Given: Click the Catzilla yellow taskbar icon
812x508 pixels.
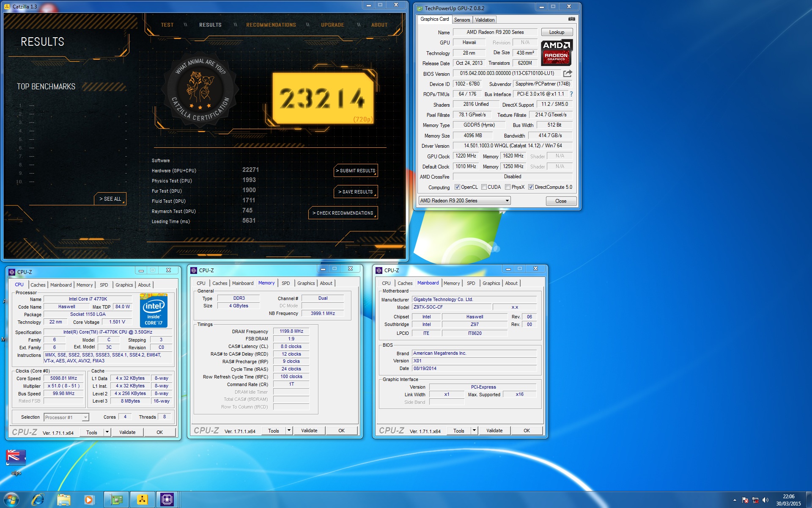Looking at the screenshot, I should (x=142, y=500).
